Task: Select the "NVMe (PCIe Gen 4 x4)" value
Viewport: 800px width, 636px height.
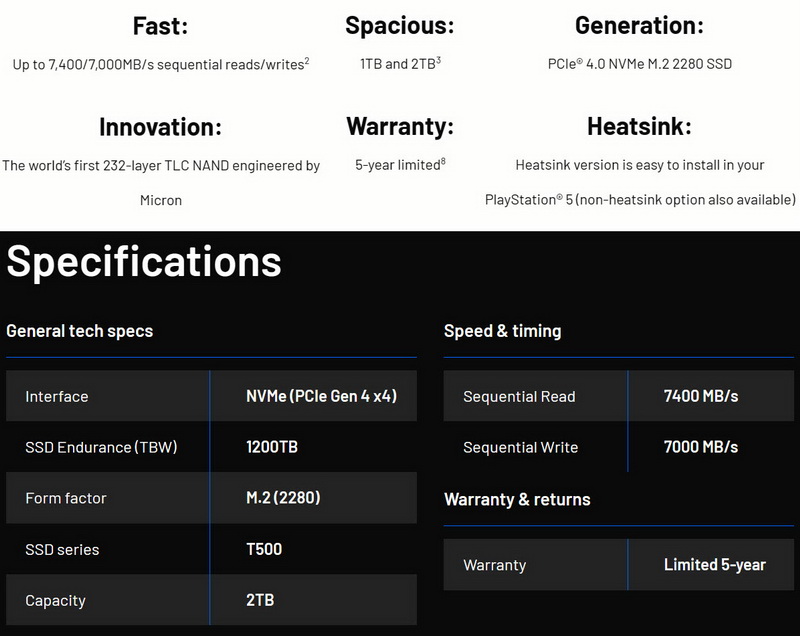Action: click(x=321, y=396)
